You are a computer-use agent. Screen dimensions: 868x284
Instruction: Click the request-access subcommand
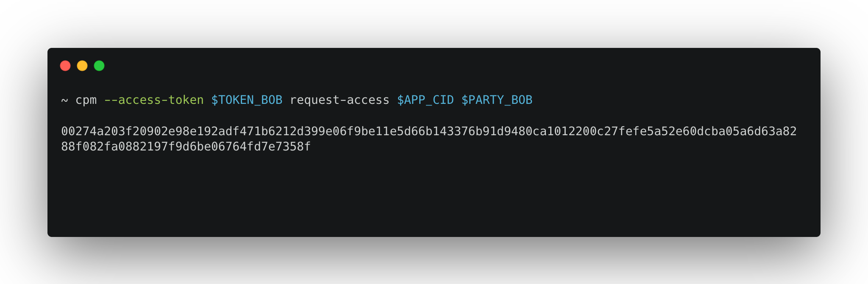(339, 100)
